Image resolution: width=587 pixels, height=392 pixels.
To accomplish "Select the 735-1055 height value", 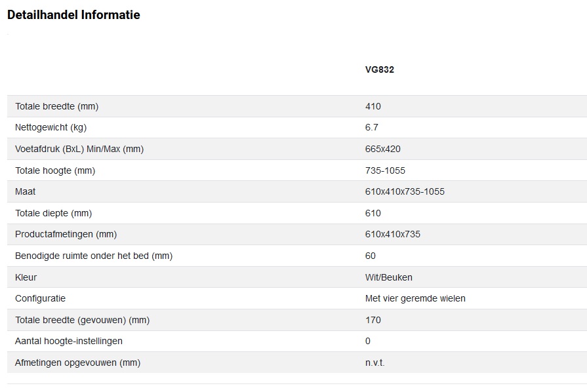I will [x=385, y=170].
